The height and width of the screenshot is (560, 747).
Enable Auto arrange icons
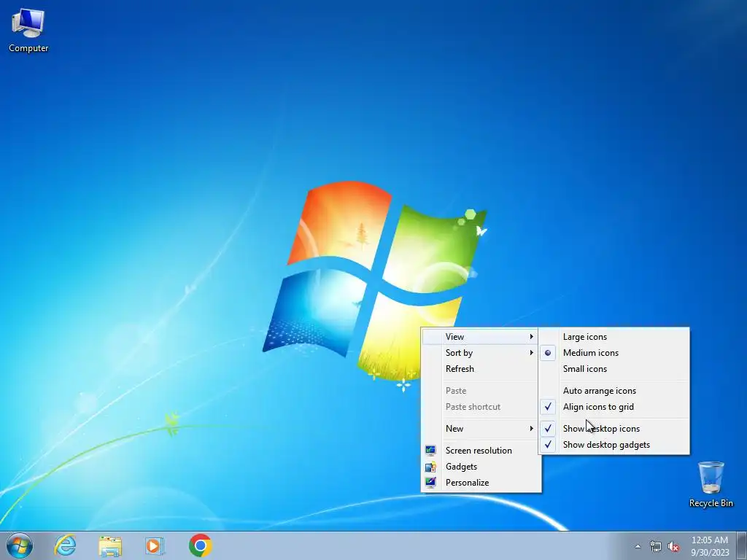(x=614, y=391)
